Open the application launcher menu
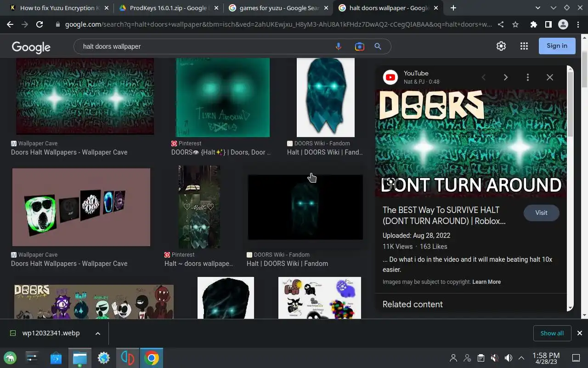The image size is (588, 368). click(10, 358)
